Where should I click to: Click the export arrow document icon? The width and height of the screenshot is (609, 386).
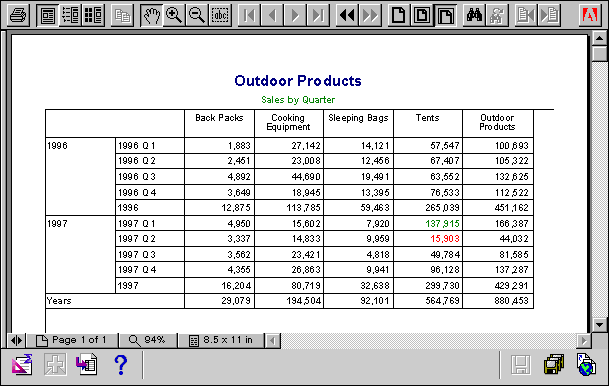point(86,364)
